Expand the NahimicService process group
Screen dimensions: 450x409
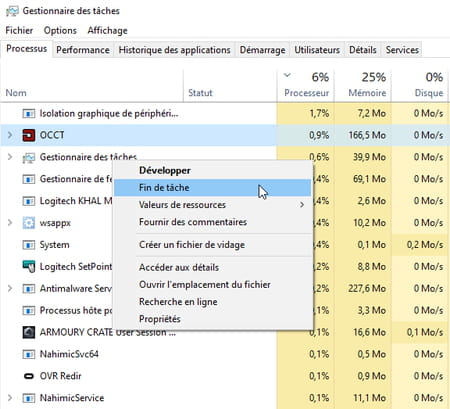pyautogui.click(x=10, y=398)
